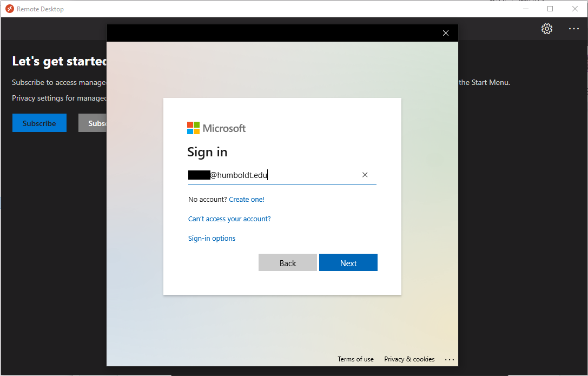
Task: Maximize the Remote Desktop window
Action: [x=550, y=9]
